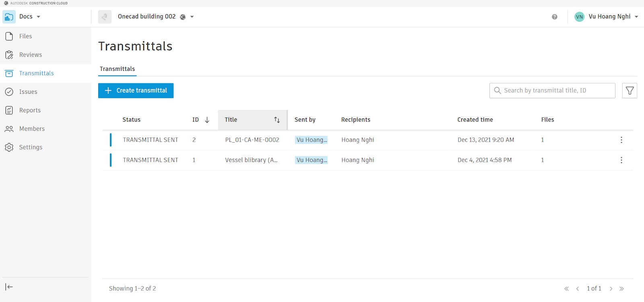
Task: Go to the first page arrow
Action: tap(566, 289)
